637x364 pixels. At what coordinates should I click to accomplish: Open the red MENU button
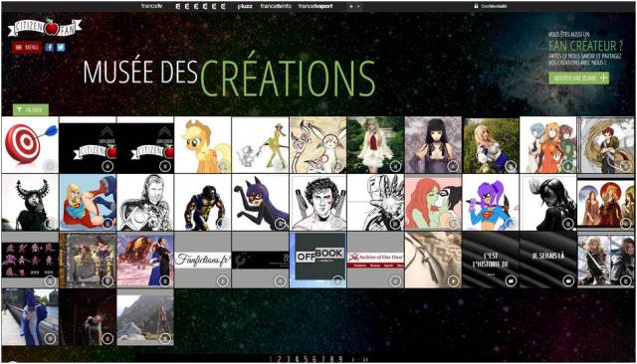pyautogui.click(x=27, y=47)
